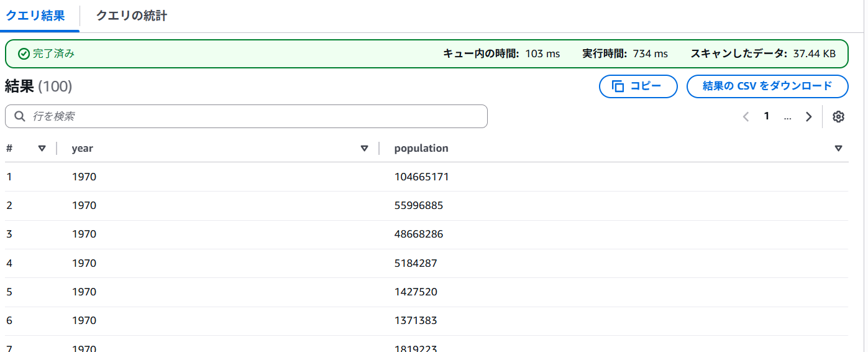Select page 1 in pagination
This screenshot has width=868, height=352.
[x=767, y=116]
